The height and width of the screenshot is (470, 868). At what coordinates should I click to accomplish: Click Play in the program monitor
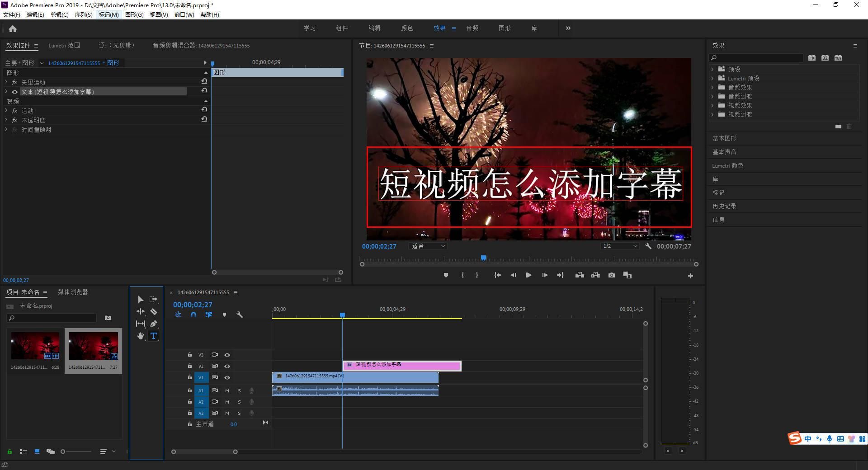click(x=528, y=275)
